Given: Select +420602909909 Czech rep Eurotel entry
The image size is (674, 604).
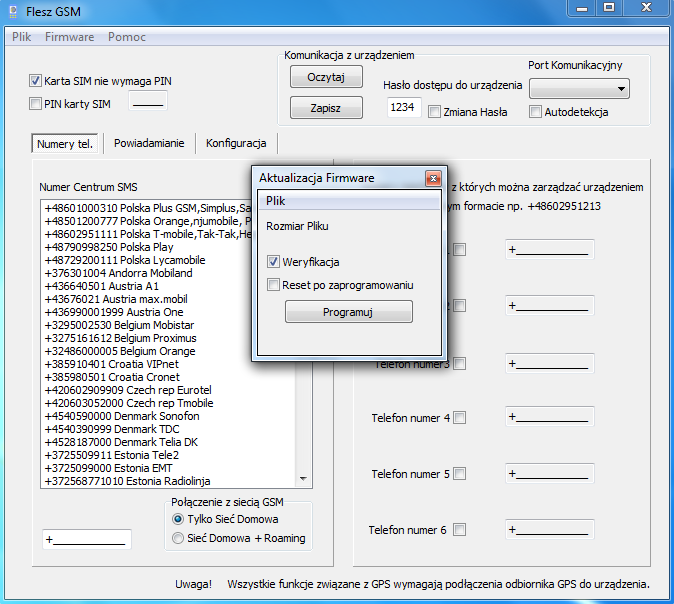Looking at the screenshot, I should coord(128,390).
